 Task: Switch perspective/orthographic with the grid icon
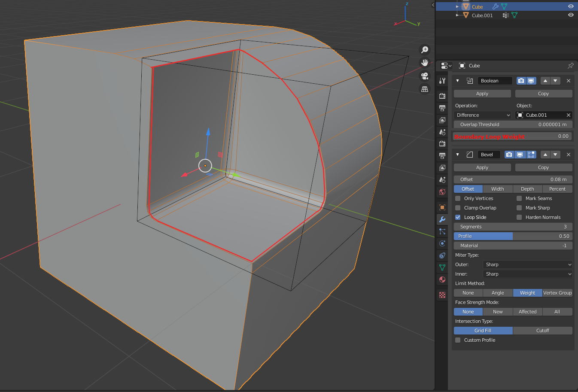coord(425,89)
